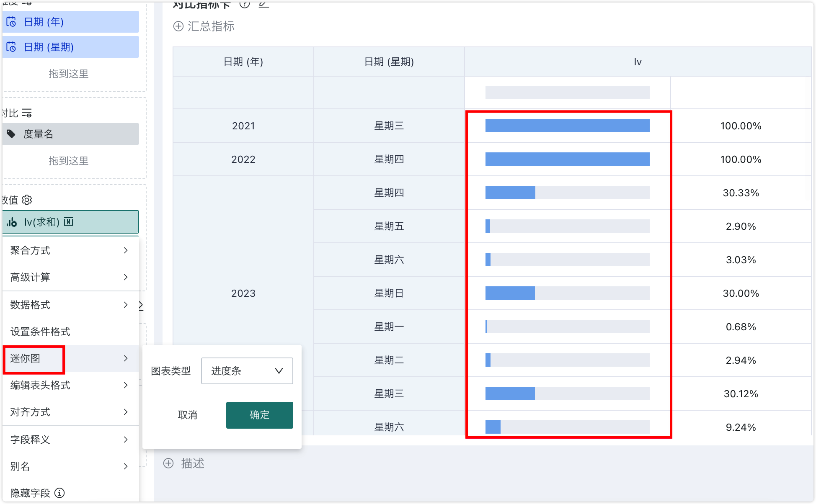Open the 字段释义 menu entry
The image size is (816, 504).
coord(71,440)
